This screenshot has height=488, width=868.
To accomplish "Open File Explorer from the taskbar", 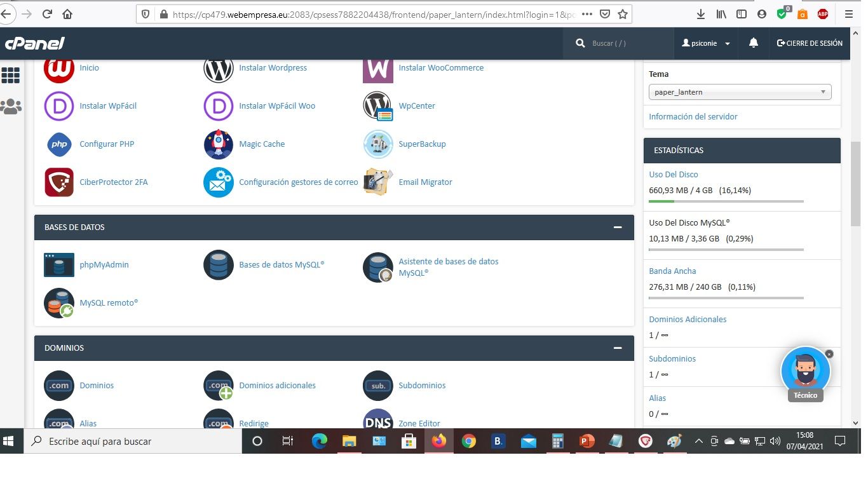I will [349, 441].
